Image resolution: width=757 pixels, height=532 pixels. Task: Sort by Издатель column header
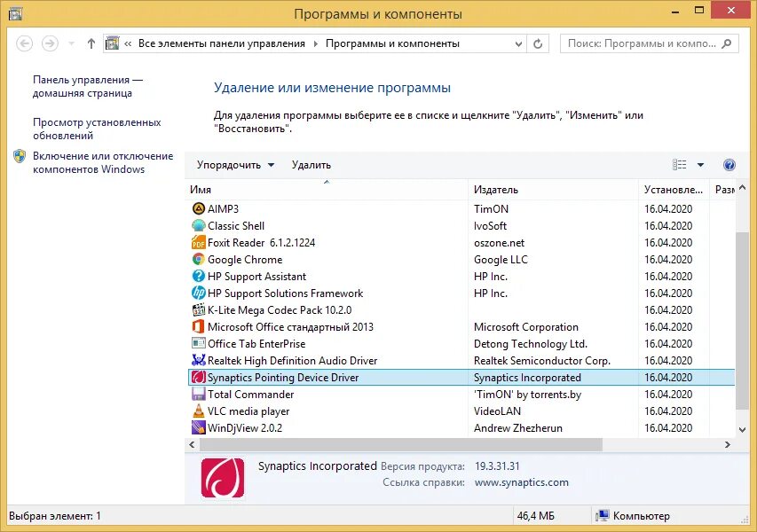[x=553, y=190]
